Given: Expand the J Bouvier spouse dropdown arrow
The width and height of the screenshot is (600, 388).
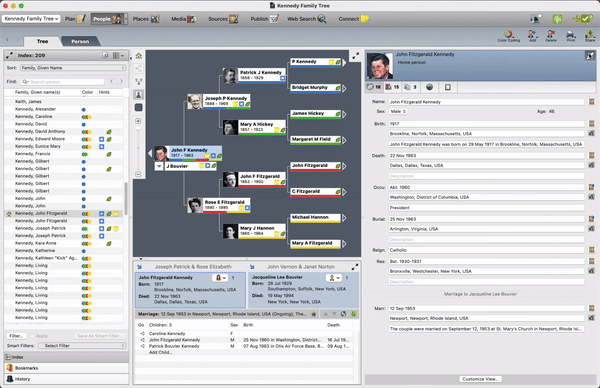Looking at the screenshot, I should coord(159,166).
